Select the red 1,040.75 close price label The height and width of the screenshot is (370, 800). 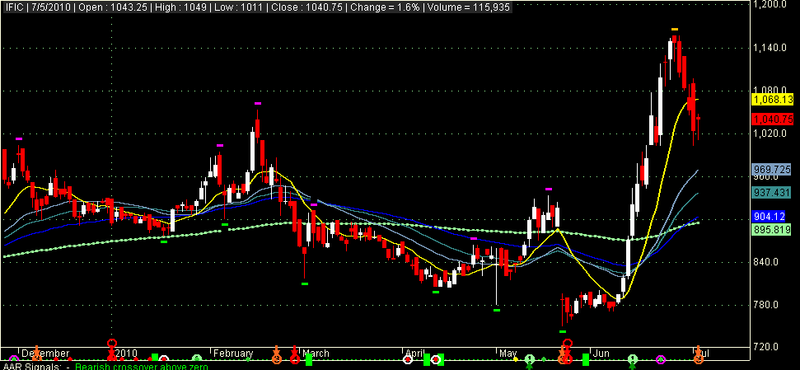pyautogui.click(x=772, y=119)
